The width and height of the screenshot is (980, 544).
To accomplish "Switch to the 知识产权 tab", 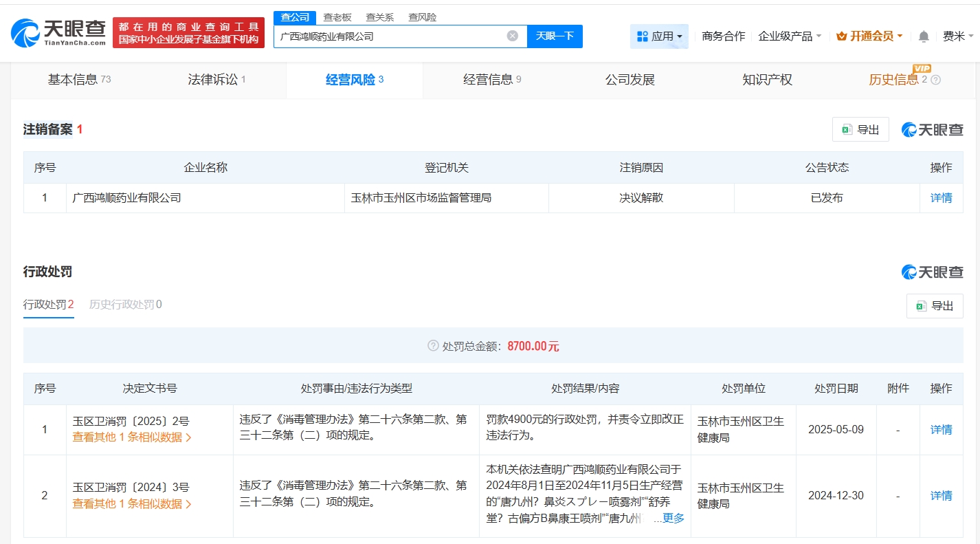I will point(767,80).
